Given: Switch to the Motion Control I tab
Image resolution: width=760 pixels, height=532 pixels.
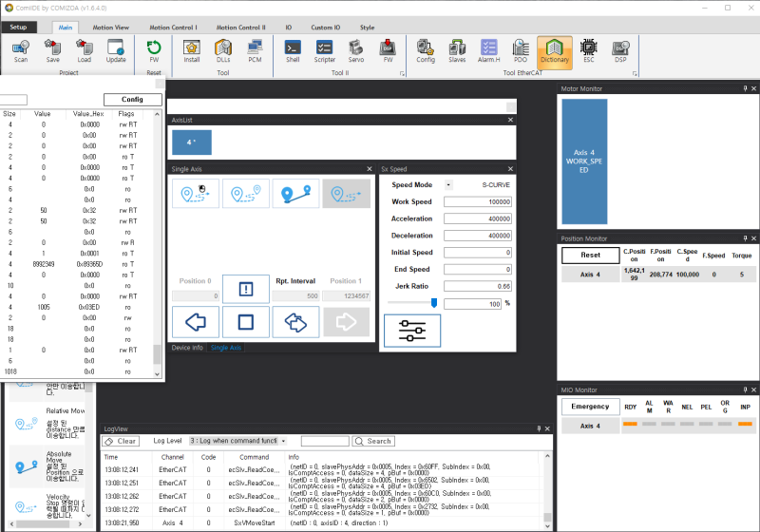Looking at the screenshot, I should click(x=174, y=28).
